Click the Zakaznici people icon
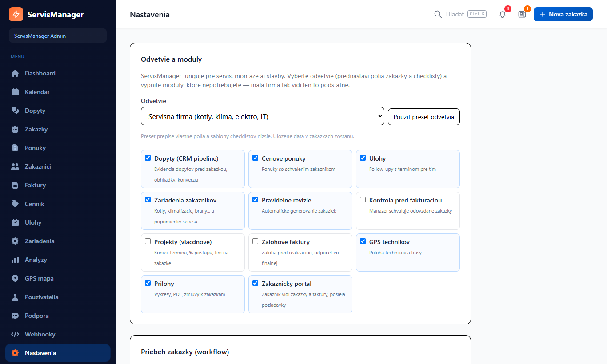The height and width of the screenshot is (364, 607). (15, 166)
